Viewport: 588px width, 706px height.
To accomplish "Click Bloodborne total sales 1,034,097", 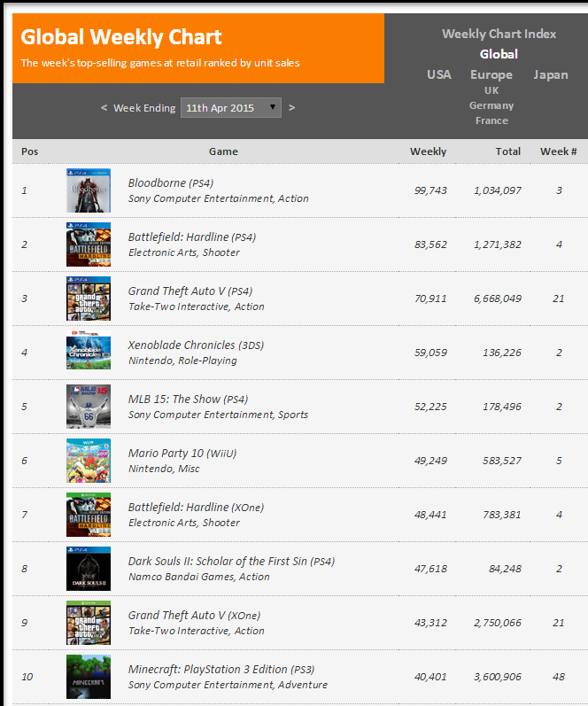I will pos(498,190).
